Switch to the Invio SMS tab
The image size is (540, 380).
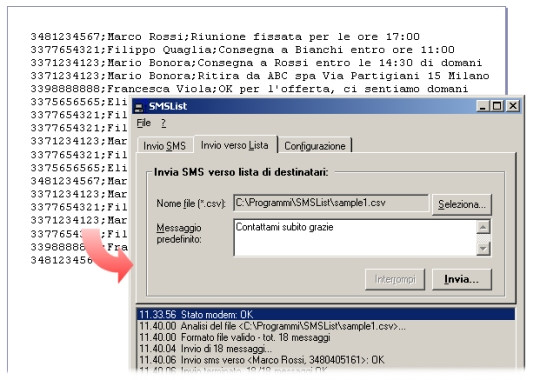pyautogui.click(x=165, y=146)
